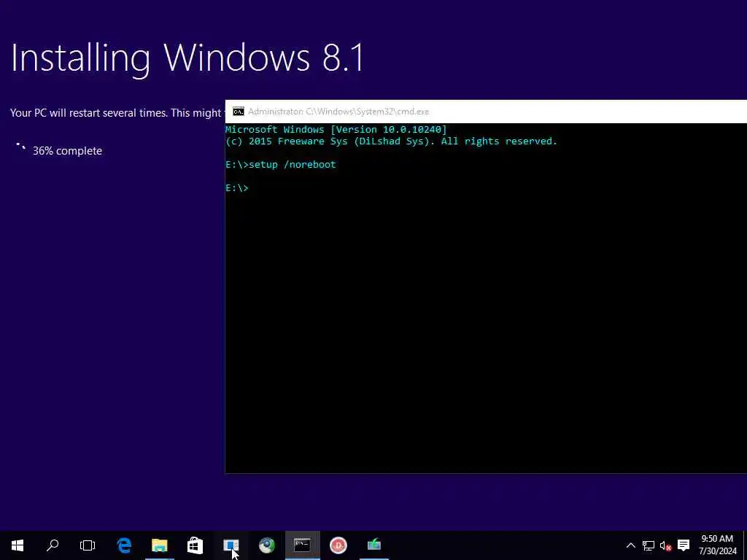
Task: Launch Microsoft Edge from taskbar
Action: (x=124, y=545)
